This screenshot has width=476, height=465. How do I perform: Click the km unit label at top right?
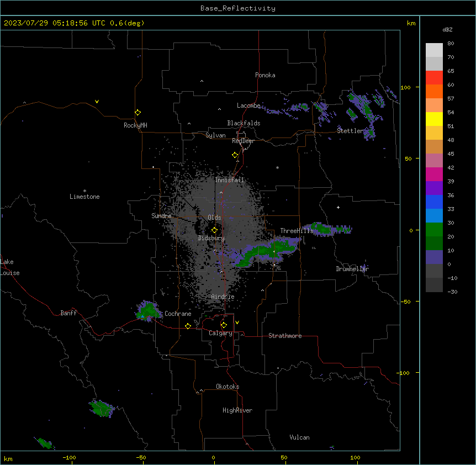[411, 23]
